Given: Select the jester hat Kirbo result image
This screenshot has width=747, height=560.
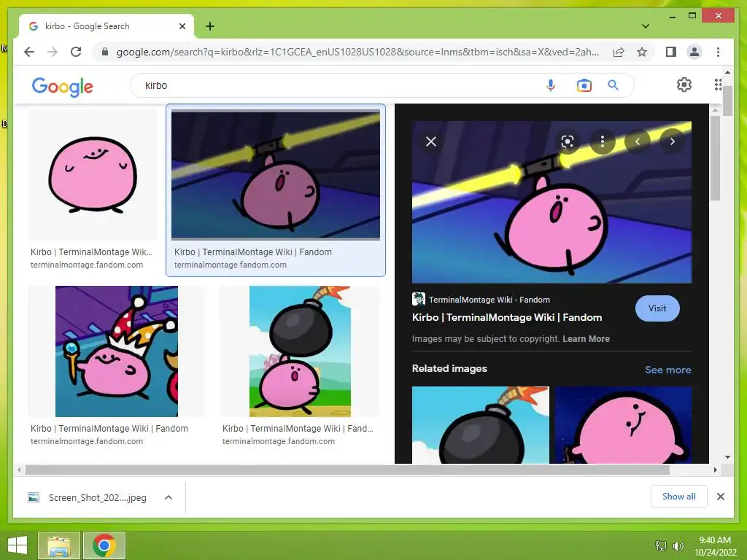Looking at the screenshot, I should (116, 351).
